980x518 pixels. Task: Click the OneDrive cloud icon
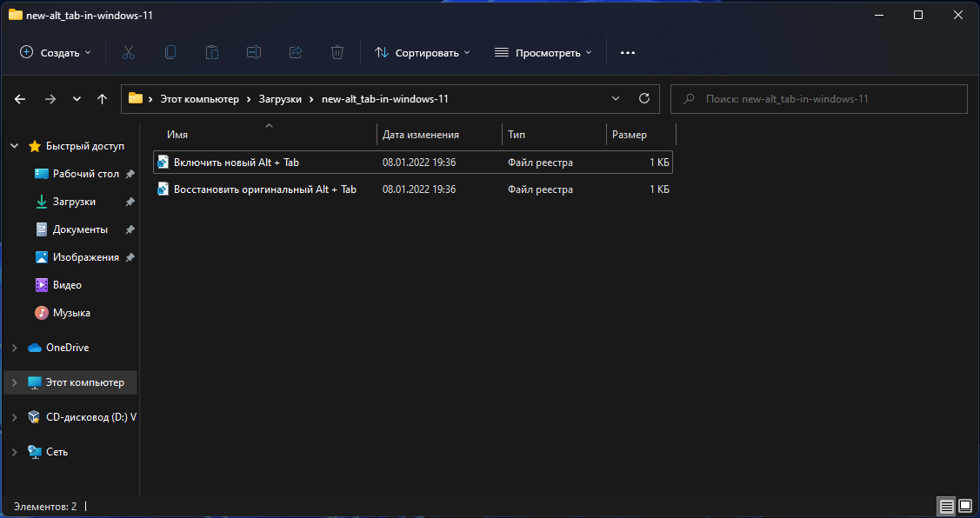click(x=35, y=348)
